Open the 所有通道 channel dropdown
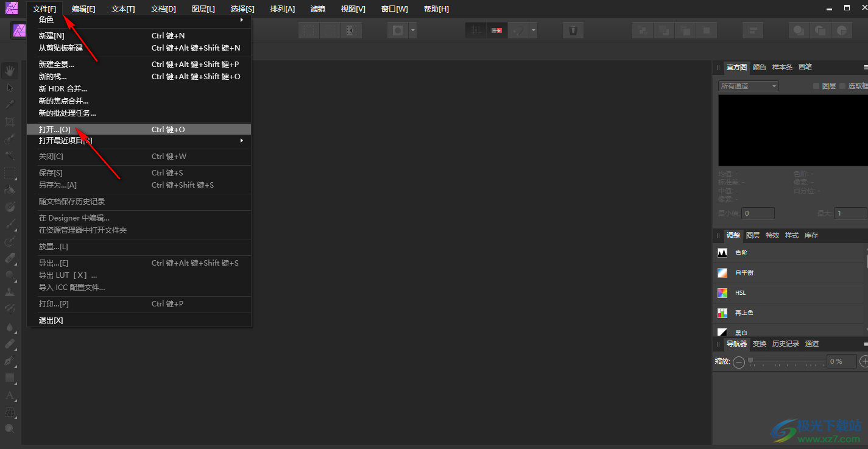Image resolution: width=868 pixels, height=449 pixels. tap(748, 86)
